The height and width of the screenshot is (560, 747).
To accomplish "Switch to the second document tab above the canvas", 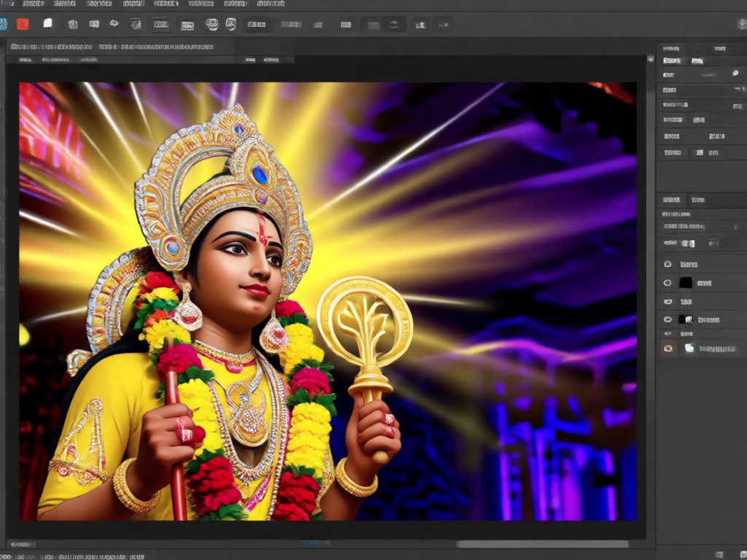I will click(156, 47).
